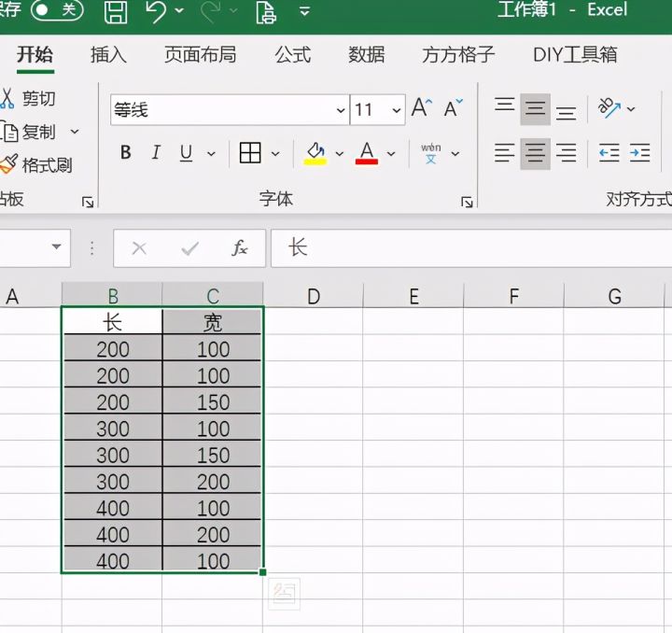Open the 方方格子 add-in tab
The width and height of the screenshot is (672, 633).
[x=458, y=55]
